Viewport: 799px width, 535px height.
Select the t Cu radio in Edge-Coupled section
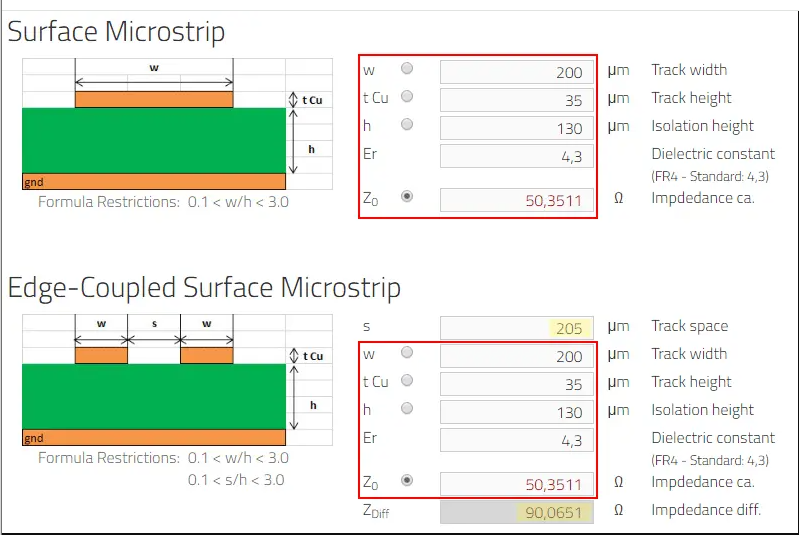[407, 381]
